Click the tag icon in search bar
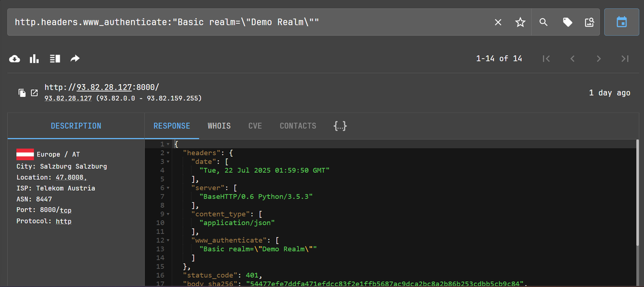Screen dimensions: 644x287 click(x=567, y=22)
